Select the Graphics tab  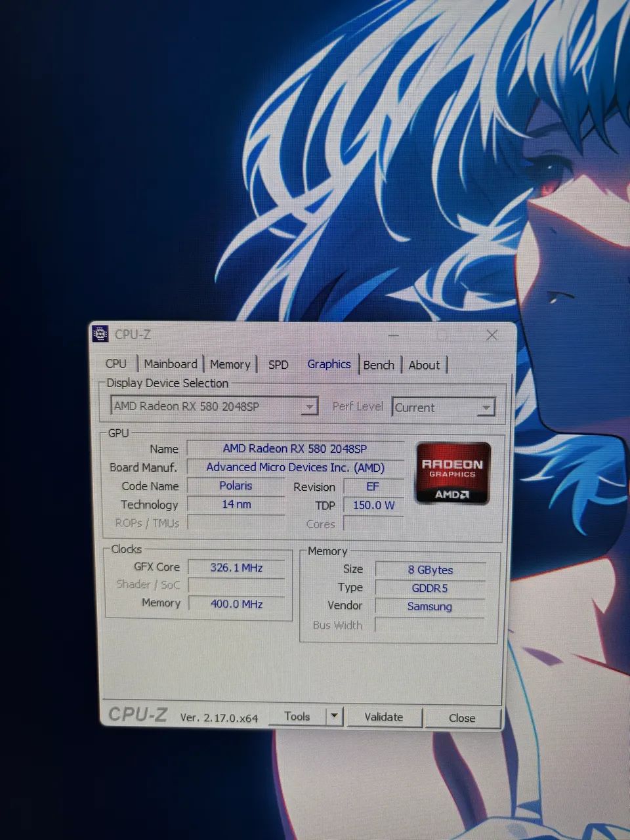tap(329, 364)
